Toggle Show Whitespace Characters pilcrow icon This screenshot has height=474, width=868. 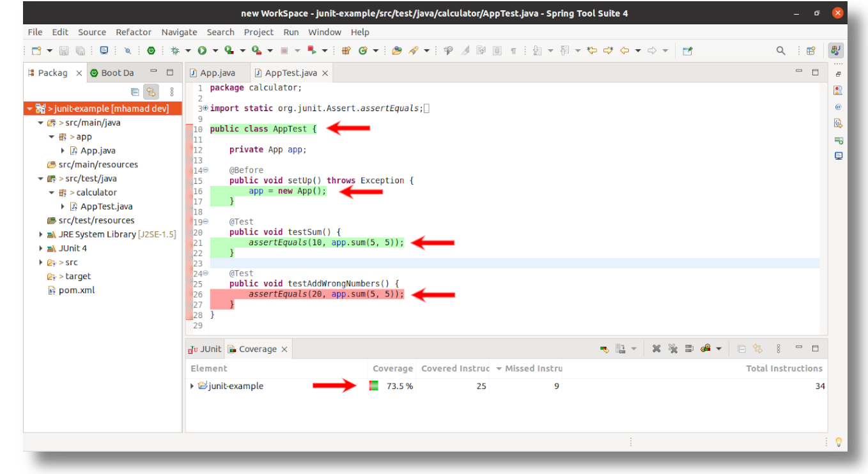pos(513,51)
